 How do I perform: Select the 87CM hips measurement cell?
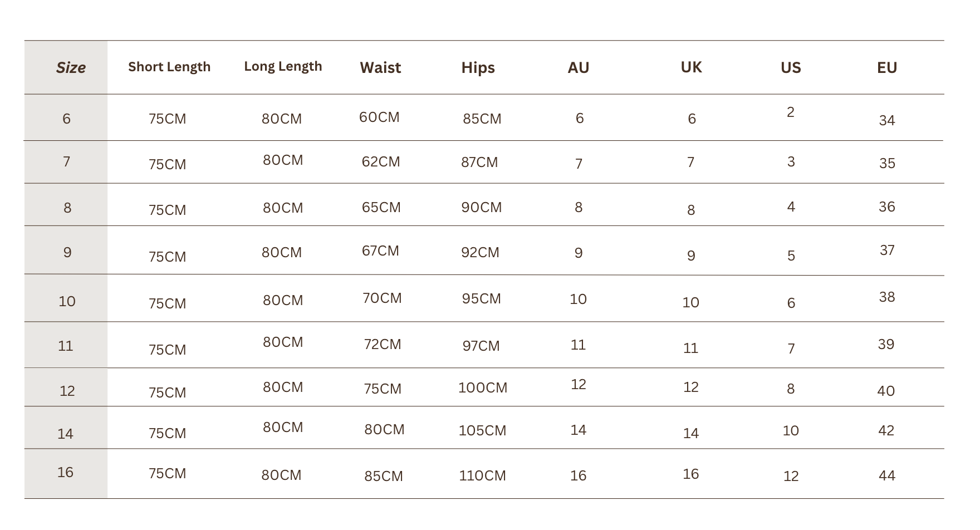[479, 163]
